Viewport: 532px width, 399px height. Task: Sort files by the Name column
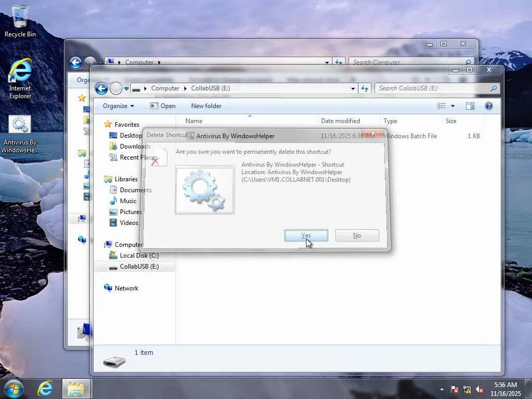point(194,121)
